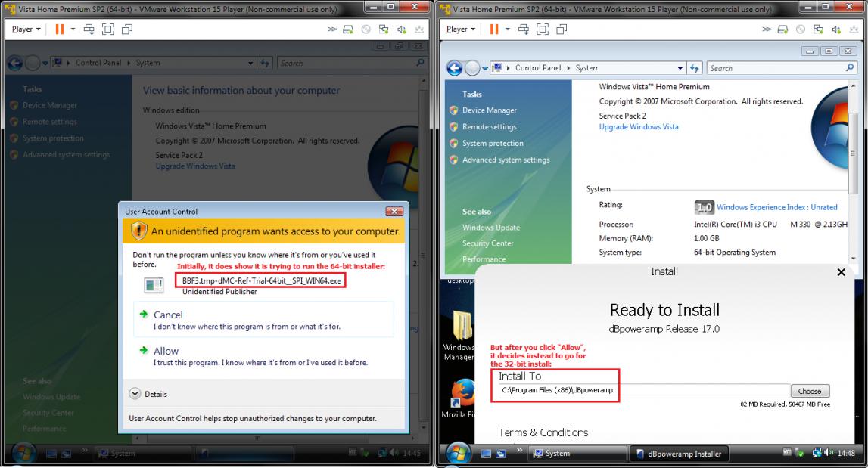868x468 pixels.
Task: Click the Install To path field
Action: (x=643, y=391)
